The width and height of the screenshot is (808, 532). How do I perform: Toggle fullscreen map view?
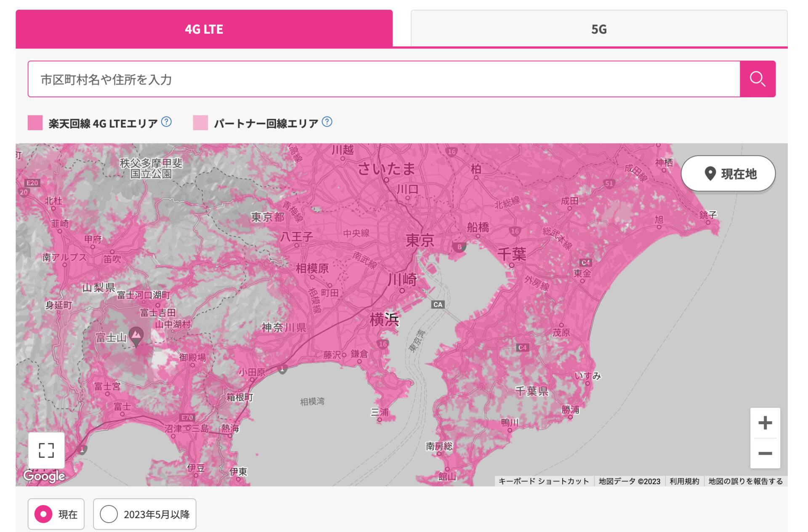click(46, 450)
